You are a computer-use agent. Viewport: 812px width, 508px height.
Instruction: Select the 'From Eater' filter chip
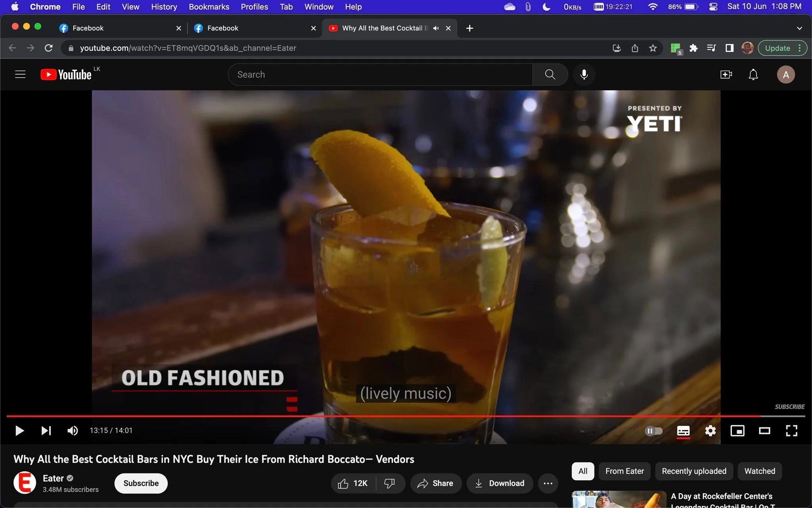(624, 471)
